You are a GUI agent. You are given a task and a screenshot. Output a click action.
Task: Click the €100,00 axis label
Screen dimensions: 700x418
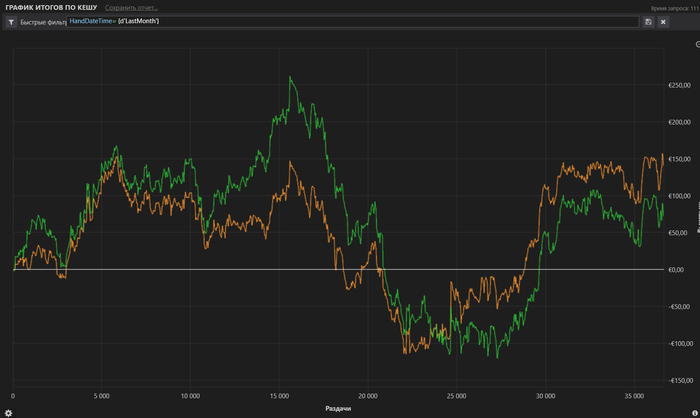pyautogui.click(x=679, y=196)
